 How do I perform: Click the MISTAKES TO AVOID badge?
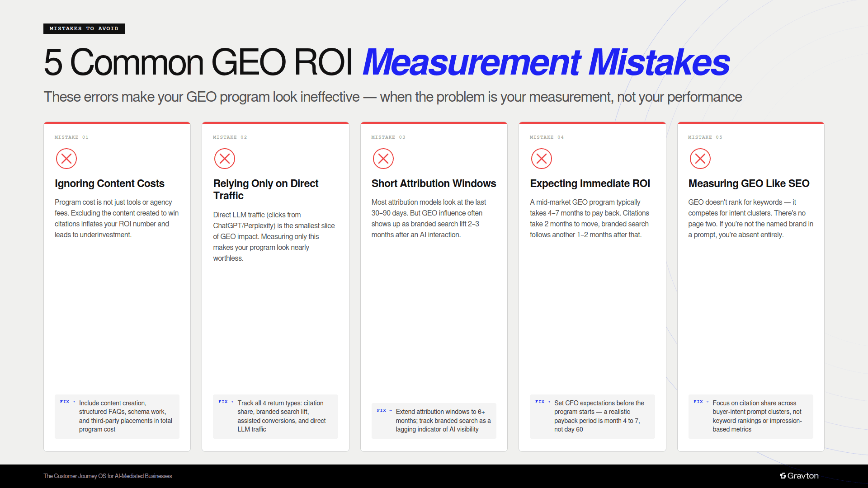click(x=84, y=28)
